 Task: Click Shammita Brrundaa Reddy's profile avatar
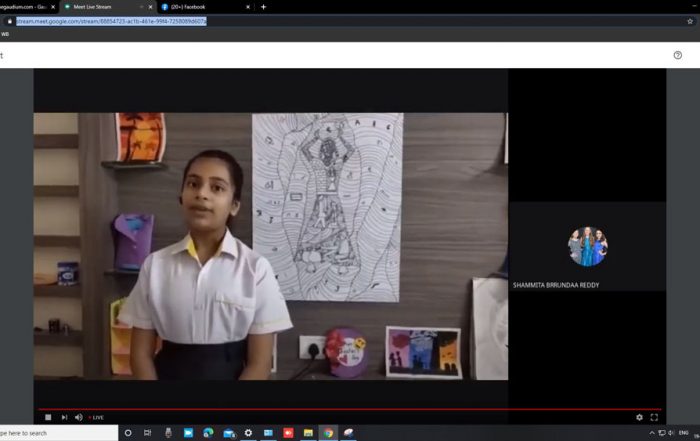[587, 246]
